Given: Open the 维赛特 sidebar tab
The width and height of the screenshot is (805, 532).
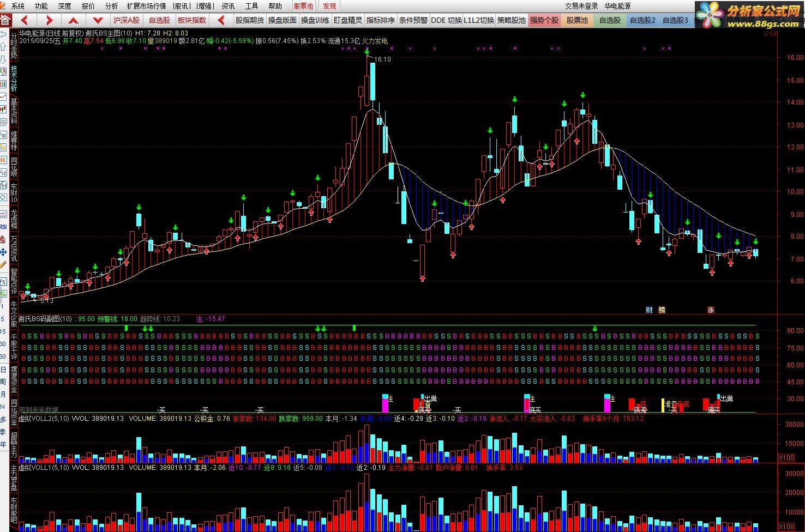Looking at the screenshot, I should point(14,141).
